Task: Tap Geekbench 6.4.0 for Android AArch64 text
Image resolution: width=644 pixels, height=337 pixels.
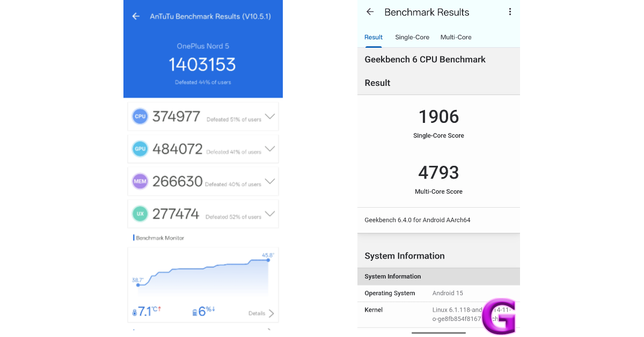Action: [418, 220]
